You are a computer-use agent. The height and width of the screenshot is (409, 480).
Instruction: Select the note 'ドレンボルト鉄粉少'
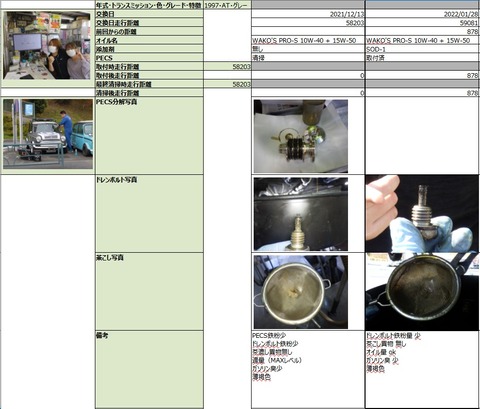coord(275,344)
